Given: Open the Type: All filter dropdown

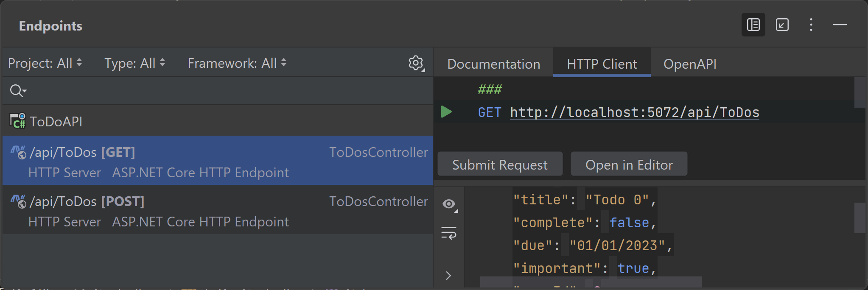Looking at the screenshot, I should (134, 63).
